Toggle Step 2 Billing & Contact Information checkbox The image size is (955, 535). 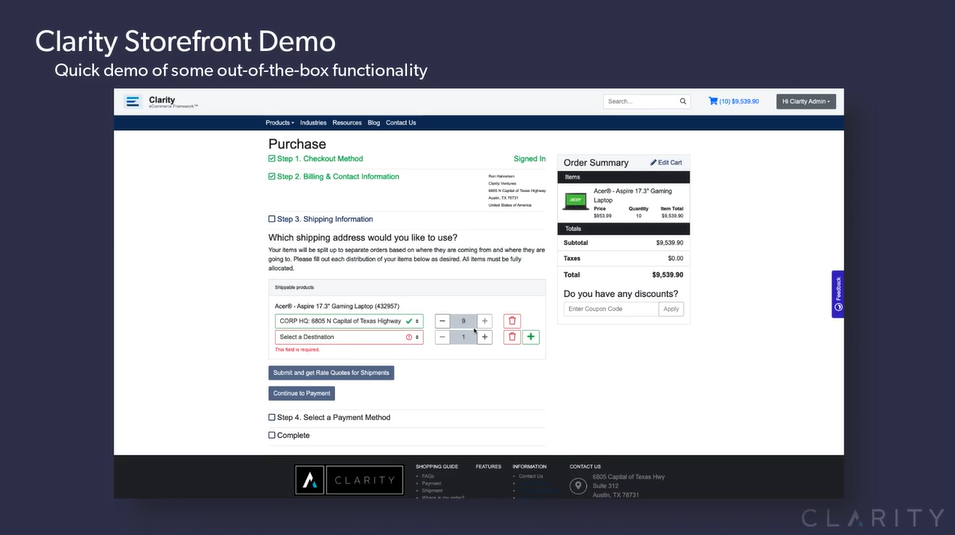coord(272,177)
